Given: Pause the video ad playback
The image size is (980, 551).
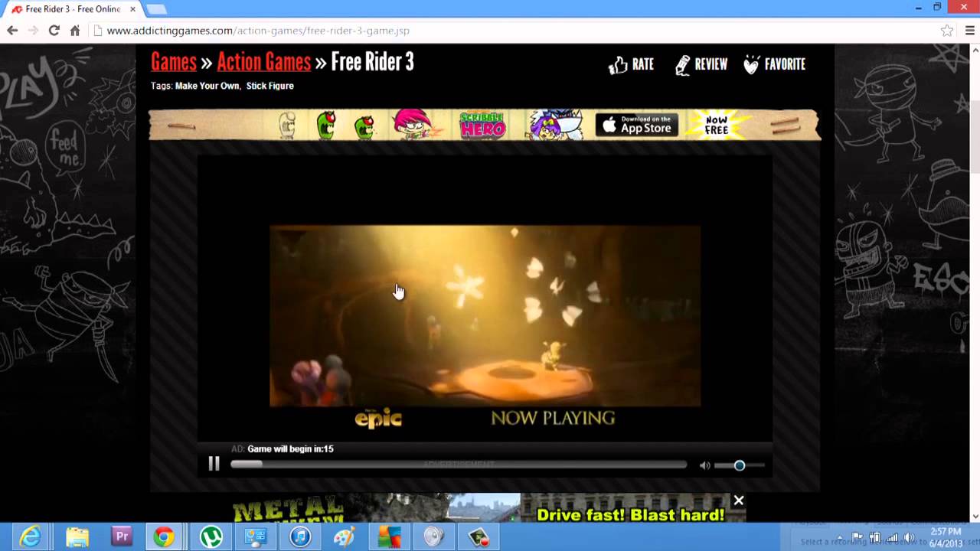Looking at the screenshot, I should 214,464.
